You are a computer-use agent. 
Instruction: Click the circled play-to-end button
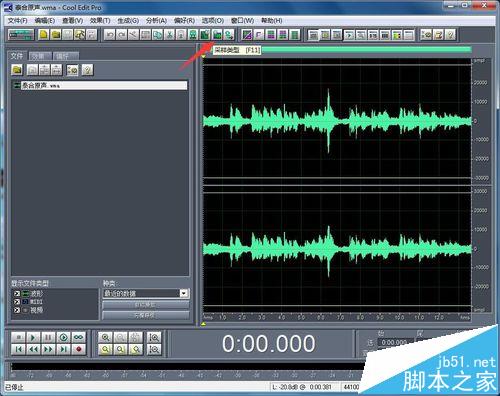[x=63, y=338]
